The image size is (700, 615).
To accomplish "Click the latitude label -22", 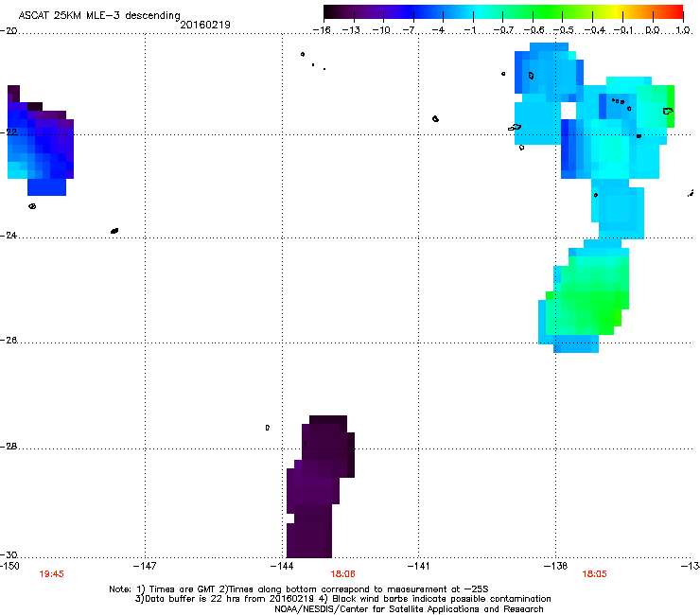I will coord(9,132).
